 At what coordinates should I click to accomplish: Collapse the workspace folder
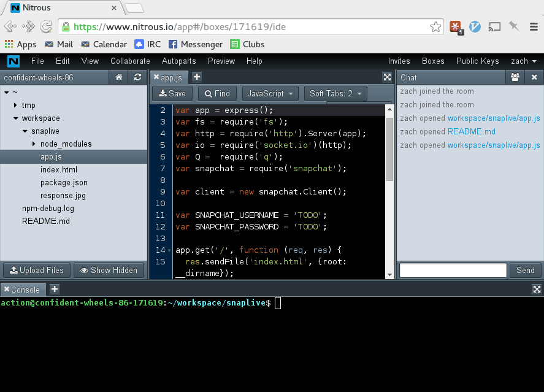[16, 118]
